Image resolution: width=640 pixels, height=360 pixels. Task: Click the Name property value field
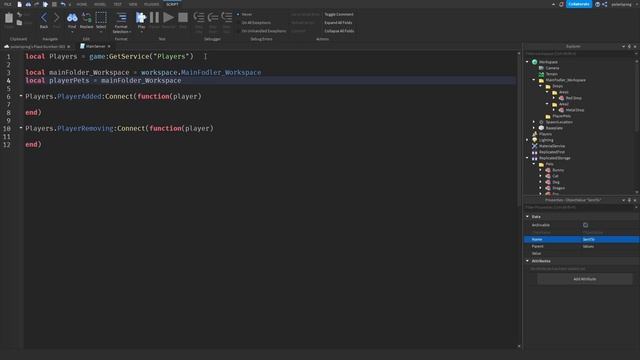610,239
